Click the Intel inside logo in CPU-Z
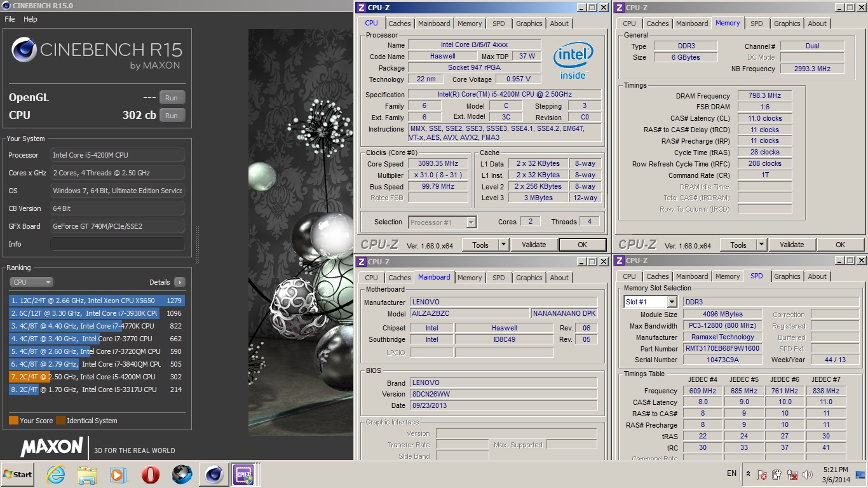This screenshot has height=488, width=868. [573, 62]
